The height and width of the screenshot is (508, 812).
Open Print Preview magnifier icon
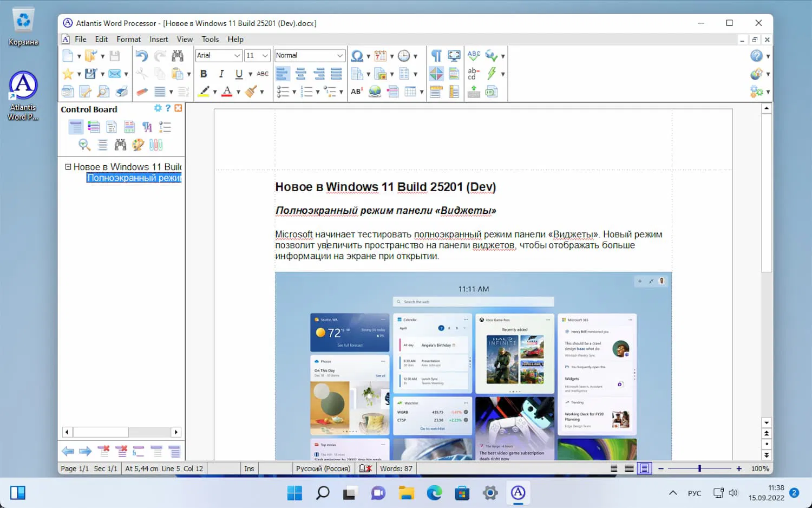point(103,92)
